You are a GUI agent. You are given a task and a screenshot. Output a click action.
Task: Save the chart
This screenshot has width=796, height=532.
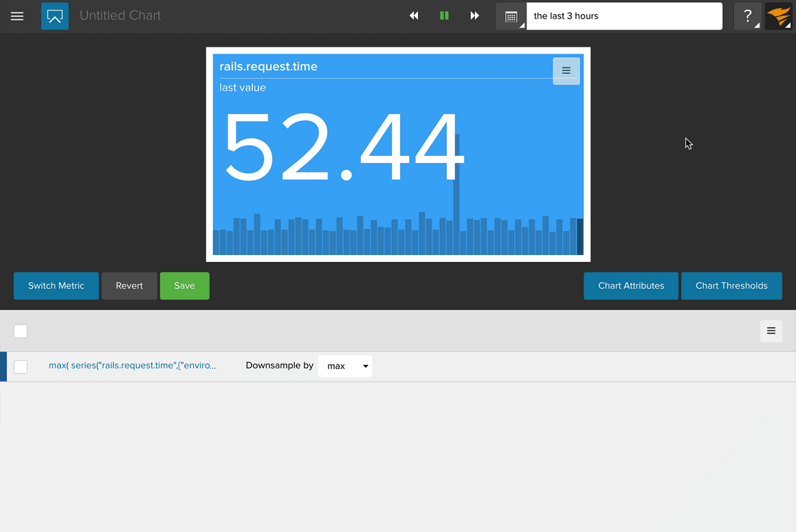pos(184,285)
